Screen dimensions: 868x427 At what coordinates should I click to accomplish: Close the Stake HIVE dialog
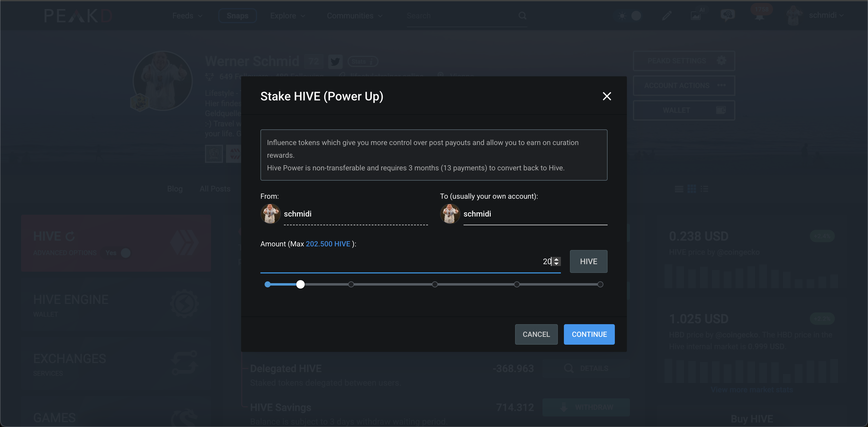(x=606, y=96)
